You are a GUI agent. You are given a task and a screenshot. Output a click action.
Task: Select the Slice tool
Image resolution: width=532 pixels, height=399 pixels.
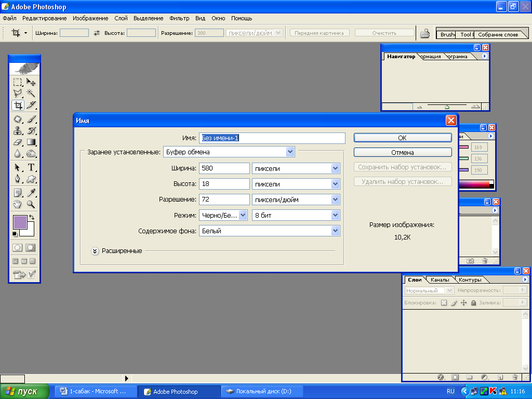coord(31,105)
